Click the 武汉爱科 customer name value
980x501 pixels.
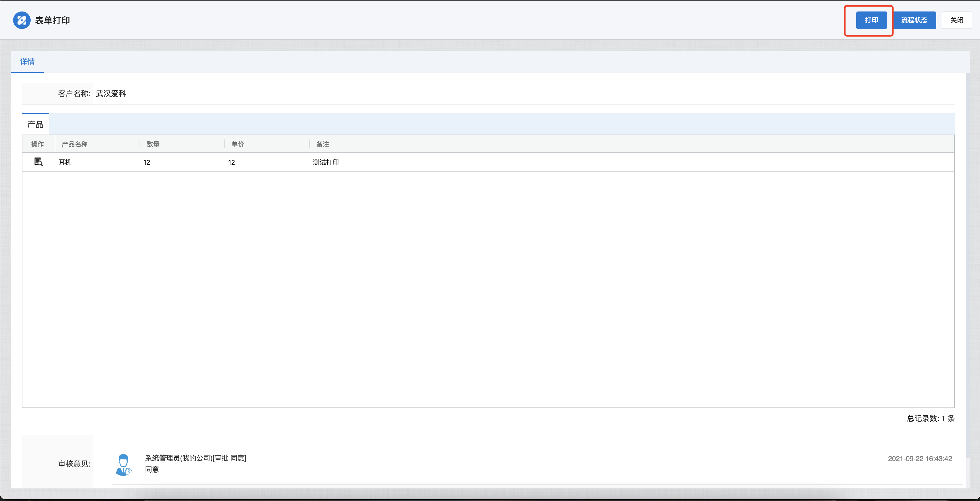pyautogui.click(x=111, y=94)
